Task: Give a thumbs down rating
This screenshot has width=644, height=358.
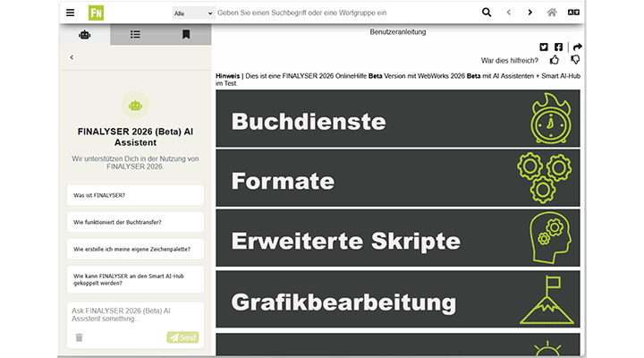Action: (x=575, y=60)
